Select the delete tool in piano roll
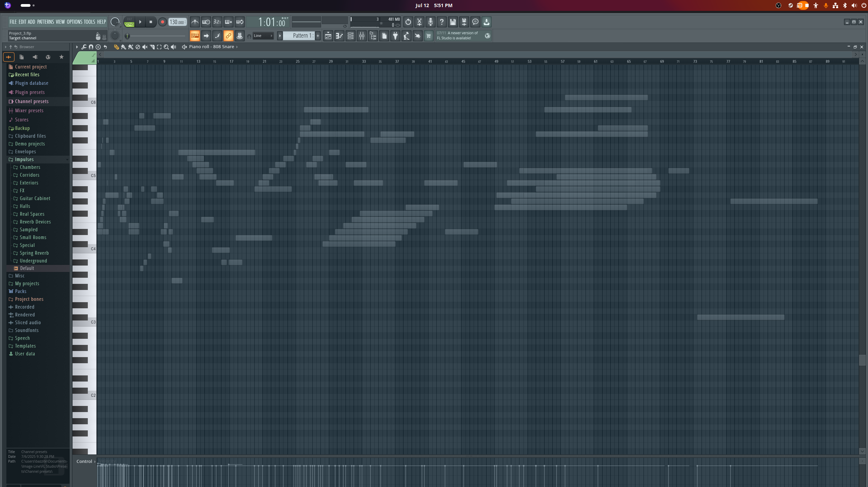868x487 pixels. (138, 47)
